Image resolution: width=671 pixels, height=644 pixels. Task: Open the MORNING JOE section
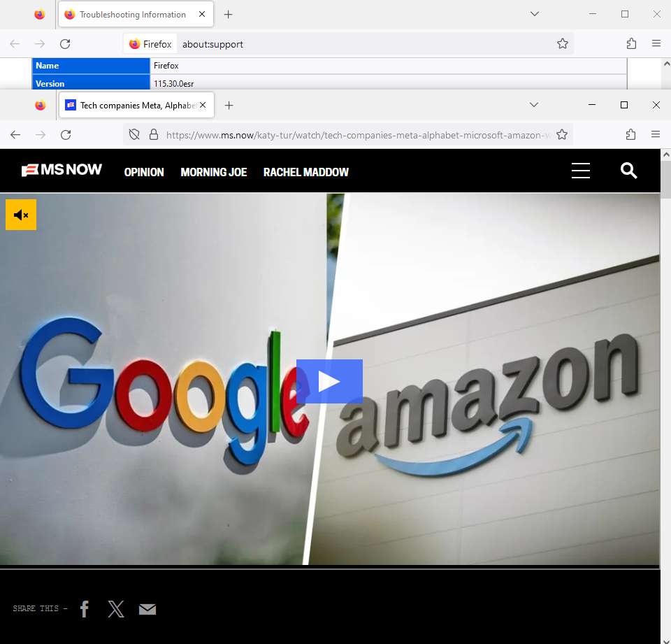click(x=214, y=172)
